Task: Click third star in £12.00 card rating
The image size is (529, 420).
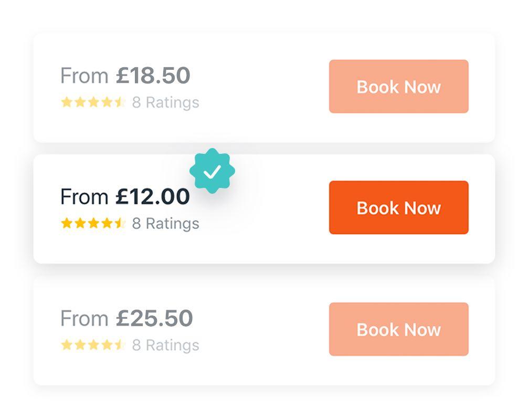Action: click(93, 223)
